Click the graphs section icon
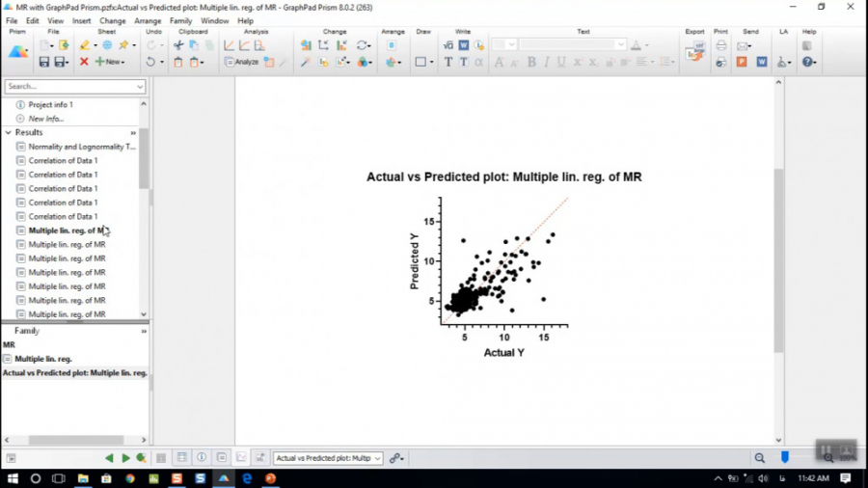The width and height of the screenshot is (868, 488). click(241, 457)
